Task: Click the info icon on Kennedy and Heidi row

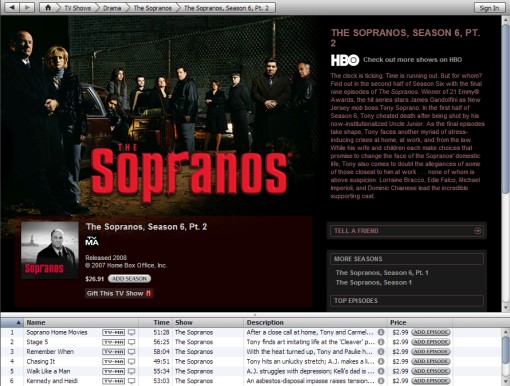Action: coord(381,381)
